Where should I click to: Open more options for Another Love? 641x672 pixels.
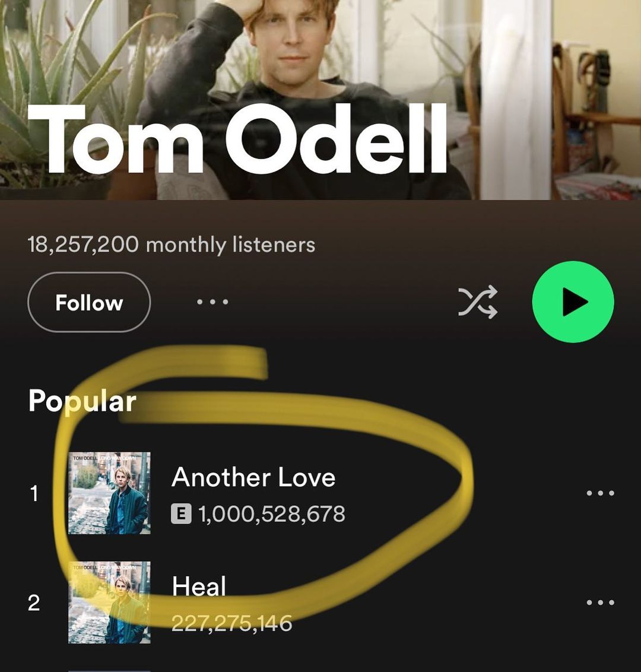(x=599, y=493)
